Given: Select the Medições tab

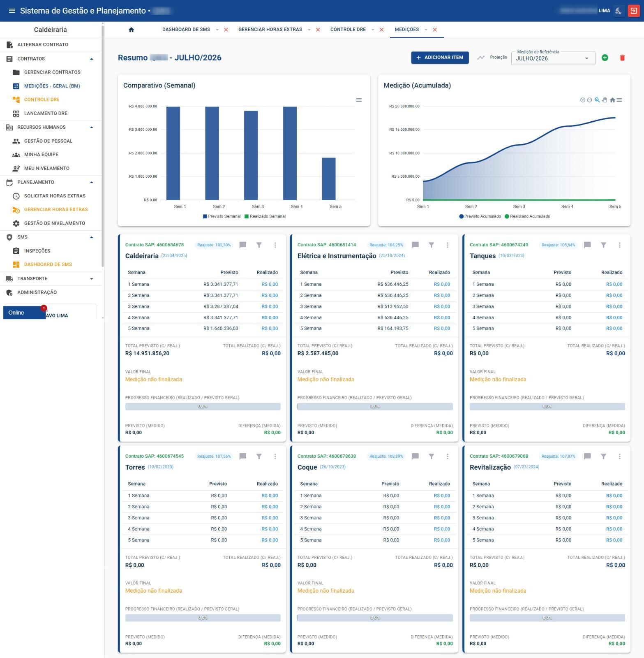Looking at the screenshot, I should pos(407,30).
